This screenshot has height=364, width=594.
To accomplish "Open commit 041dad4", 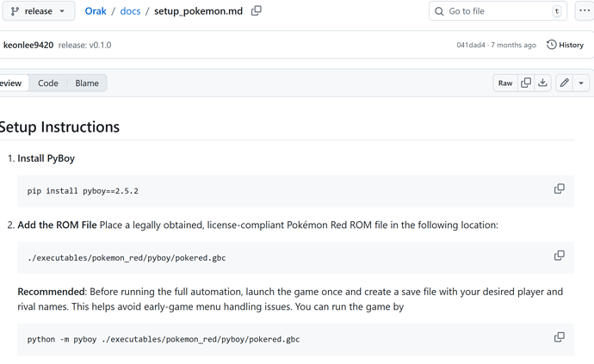I will coord(471,45).
